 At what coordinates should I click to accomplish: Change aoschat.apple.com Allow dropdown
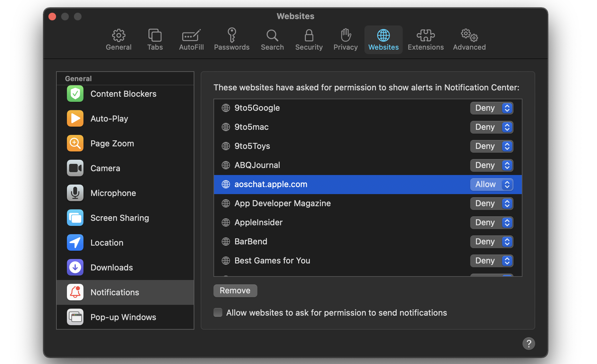coord(492,185)
